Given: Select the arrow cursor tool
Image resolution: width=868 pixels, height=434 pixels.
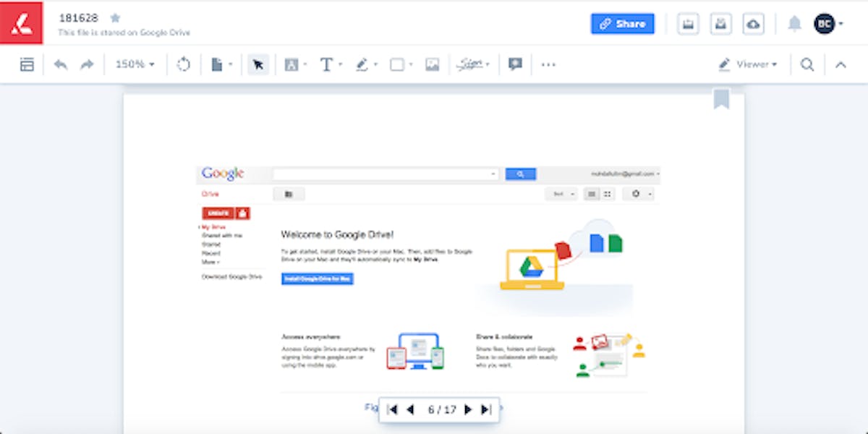Looking at the screenshot, I should pos(258,64).
